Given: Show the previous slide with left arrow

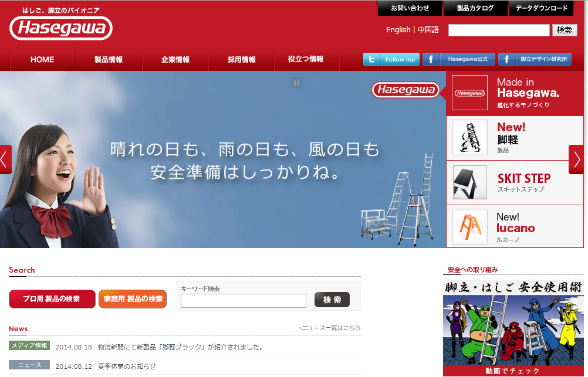Looking at the screenshot, I should (6, 159).
